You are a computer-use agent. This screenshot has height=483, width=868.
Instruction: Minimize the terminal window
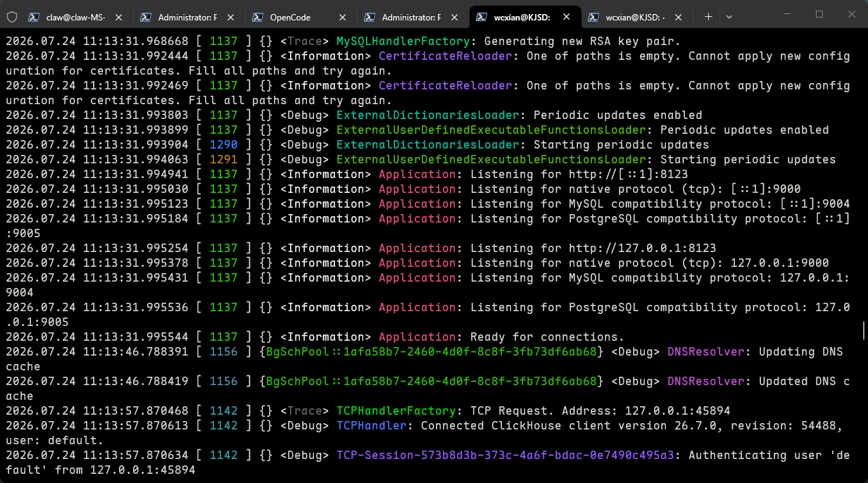(787, 15)
